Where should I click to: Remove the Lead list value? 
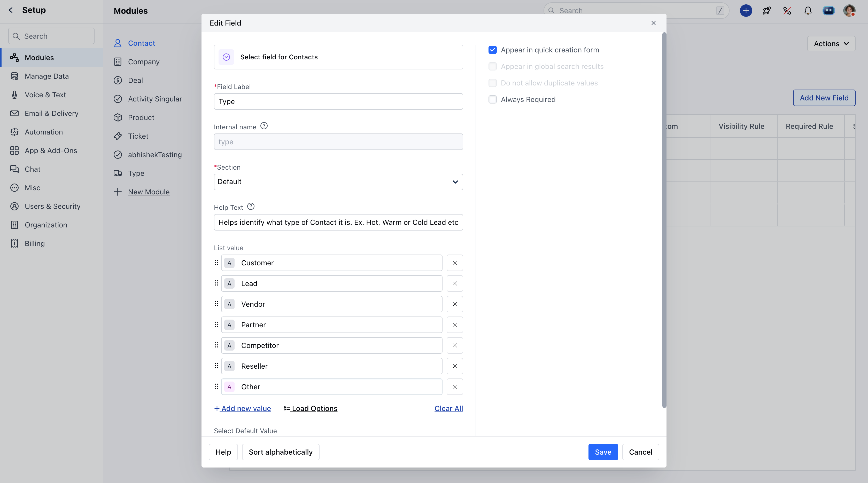click(x=455, y=284)
